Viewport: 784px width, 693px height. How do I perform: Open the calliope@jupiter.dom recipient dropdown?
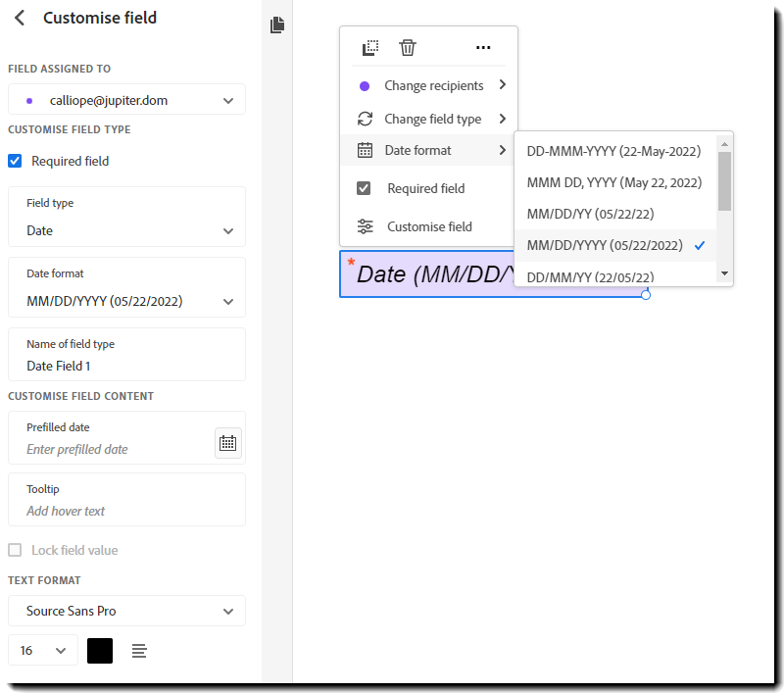[x=126, y=100]
